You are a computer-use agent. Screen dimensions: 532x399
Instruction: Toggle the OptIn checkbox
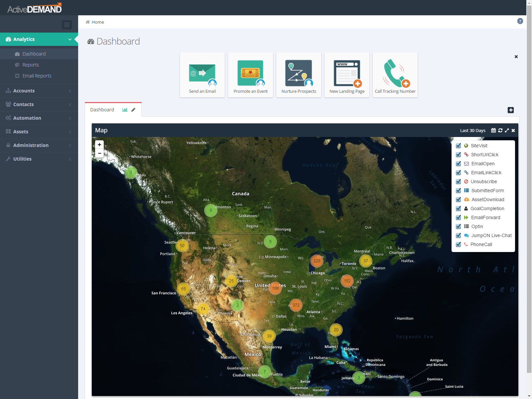[458, 226]
